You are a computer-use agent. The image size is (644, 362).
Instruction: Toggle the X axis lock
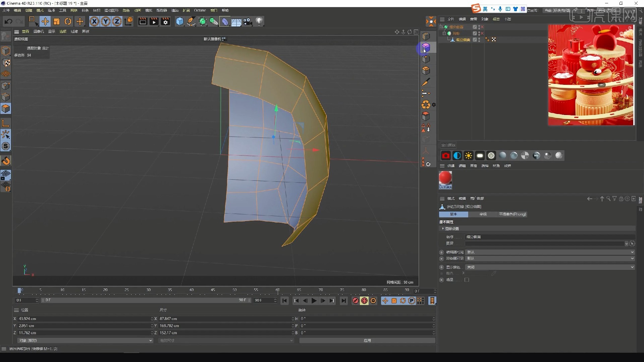click(x=95, y=22)
